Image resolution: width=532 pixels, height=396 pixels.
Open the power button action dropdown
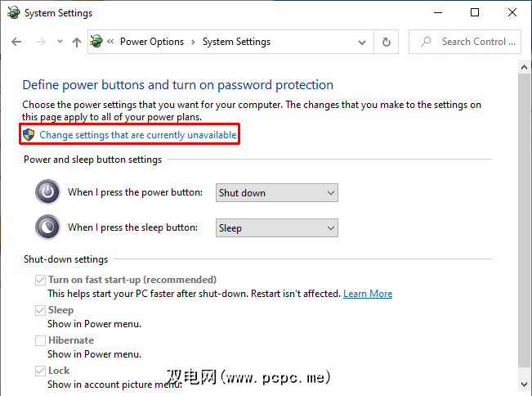tap(276, 193)
